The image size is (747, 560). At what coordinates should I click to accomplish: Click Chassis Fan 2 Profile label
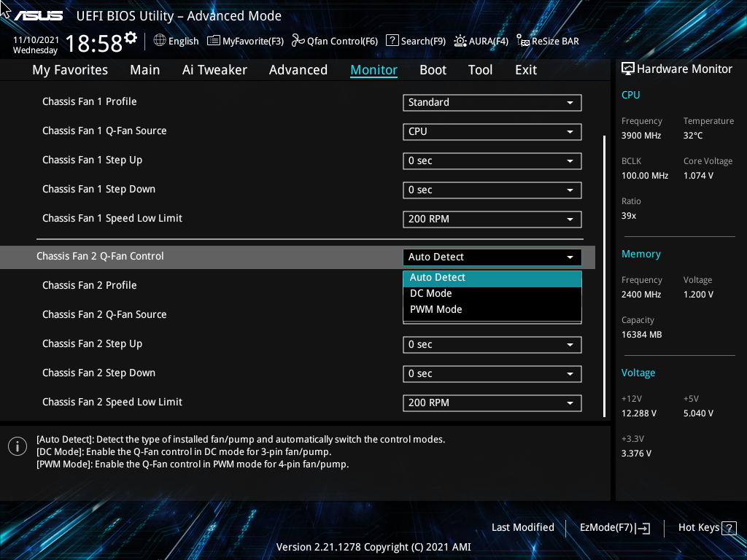tap(90, 285)
